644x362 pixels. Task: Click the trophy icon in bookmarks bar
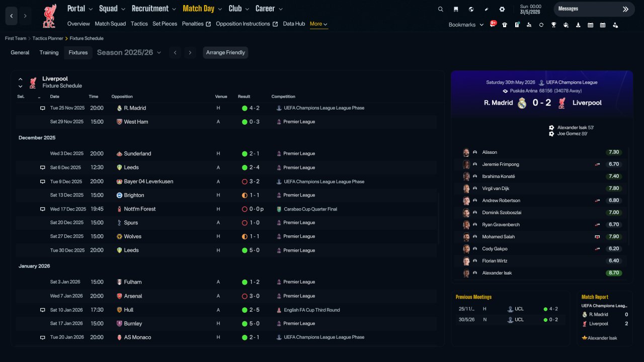click(x=553, y=25)
